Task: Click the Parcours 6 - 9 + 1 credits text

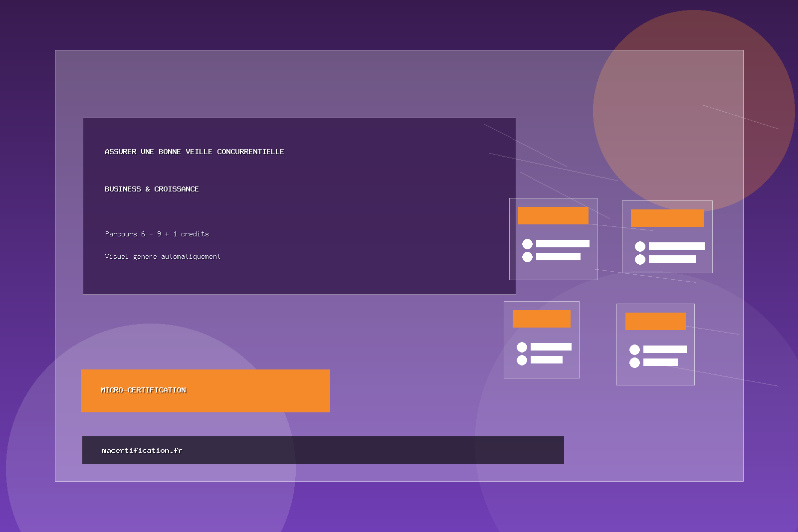Action: (157, 234)
